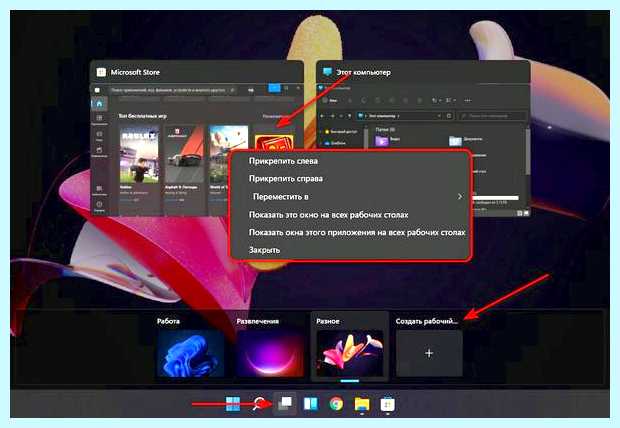Open the Widgets icon on the taskbar

tap(310, 404)
